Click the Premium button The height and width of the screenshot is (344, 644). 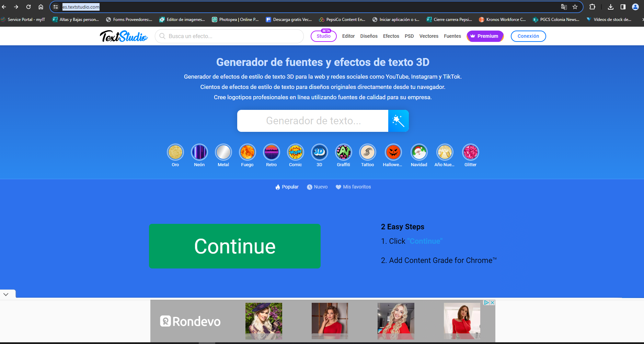[x=485, y=36]
